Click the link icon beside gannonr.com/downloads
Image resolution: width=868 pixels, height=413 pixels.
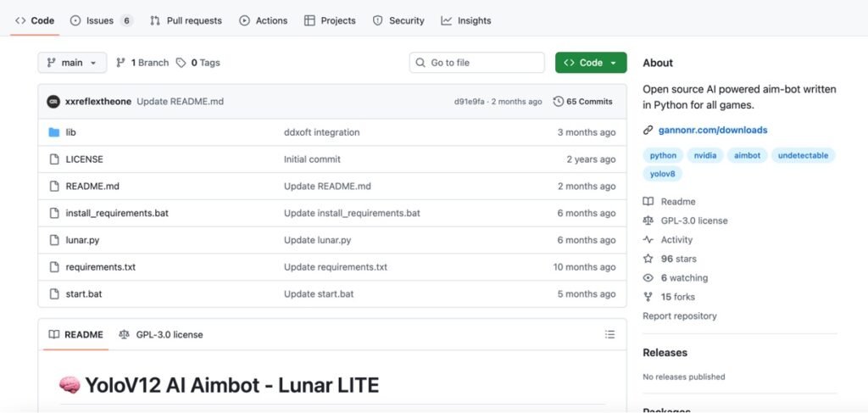tap(648, 131)
